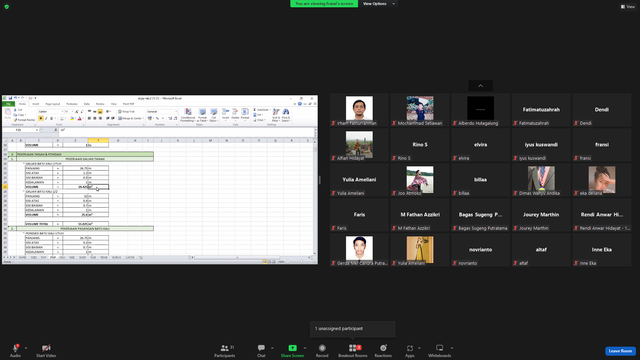Expand share screen options arrow

[305, 348]
